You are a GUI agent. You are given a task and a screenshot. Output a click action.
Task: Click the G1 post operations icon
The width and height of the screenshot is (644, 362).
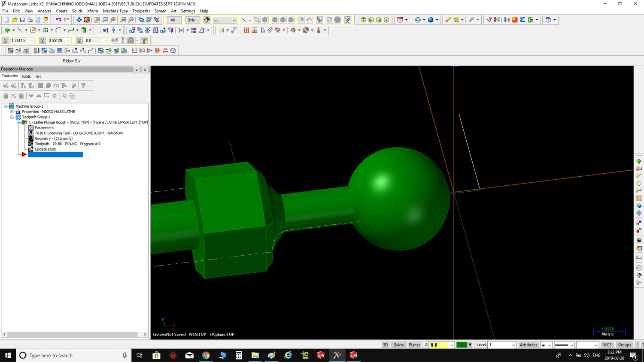pyautogui.click(x=56, y=86)
